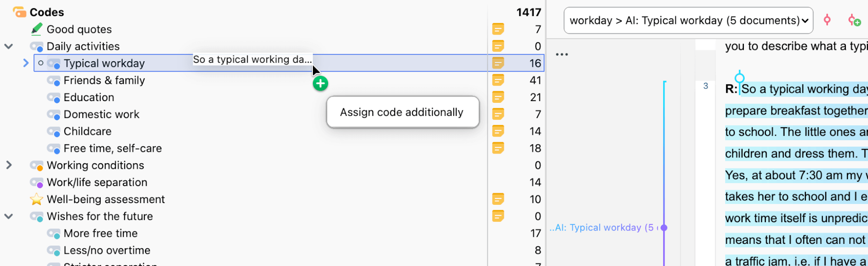This screenshot has height=266, width=868.
Task: Open memo icon for Well-being assessment
Action: [498, 199]
